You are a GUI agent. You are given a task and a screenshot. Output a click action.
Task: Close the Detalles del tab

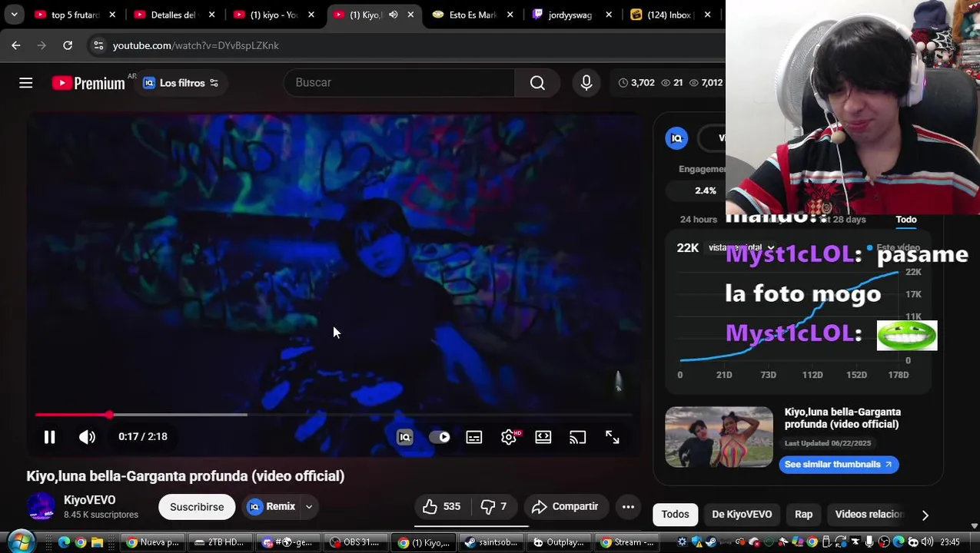click(212, 15)
